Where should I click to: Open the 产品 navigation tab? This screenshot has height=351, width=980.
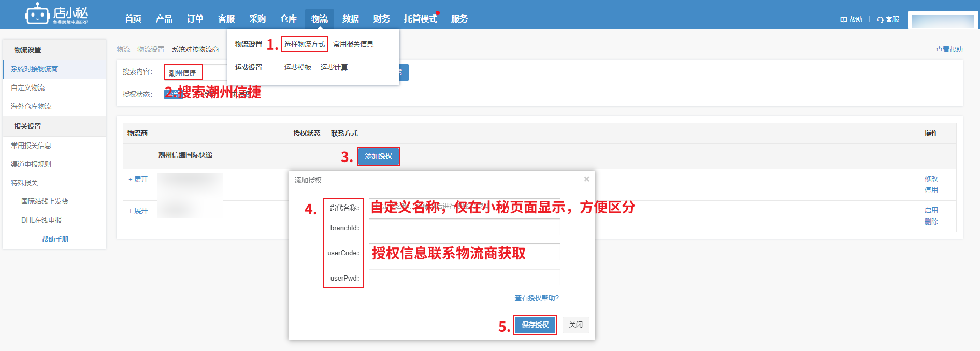164,19
